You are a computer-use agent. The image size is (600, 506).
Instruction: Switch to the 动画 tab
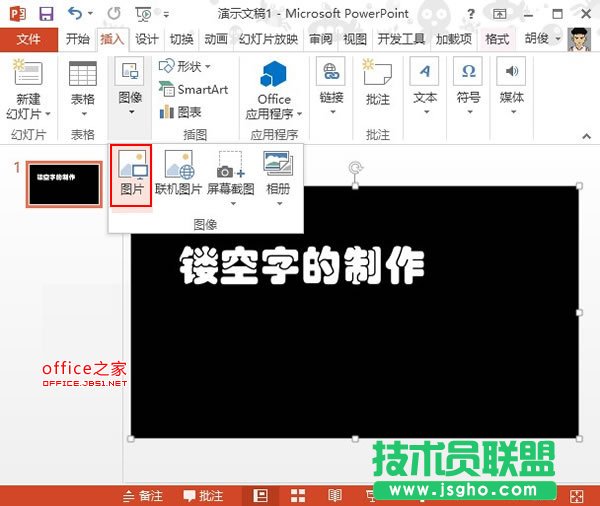pyautogui.click(x=216, y=39)
